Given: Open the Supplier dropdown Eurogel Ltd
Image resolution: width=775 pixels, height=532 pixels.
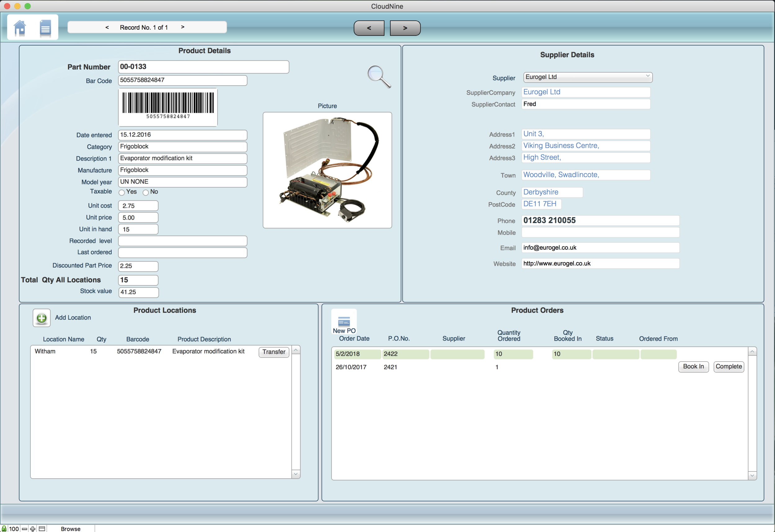Looking at the screenshot, I should (587, 77).
